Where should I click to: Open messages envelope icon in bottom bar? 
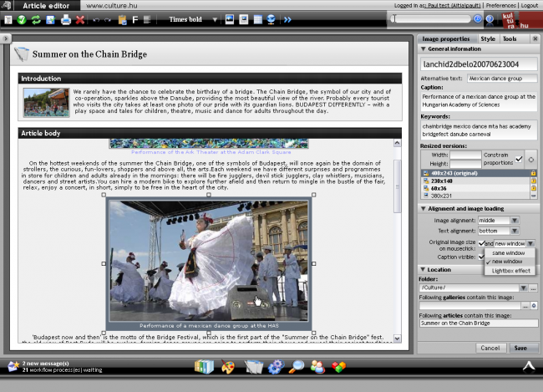(x=13, y=366)
